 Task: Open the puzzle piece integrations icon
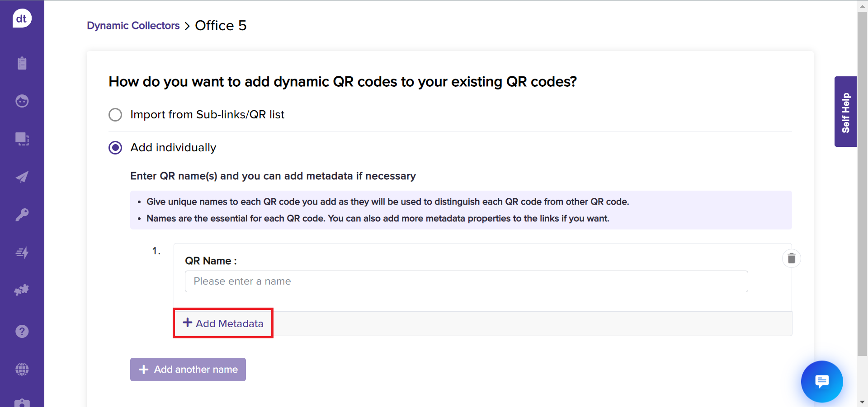(x=22, y=290)
